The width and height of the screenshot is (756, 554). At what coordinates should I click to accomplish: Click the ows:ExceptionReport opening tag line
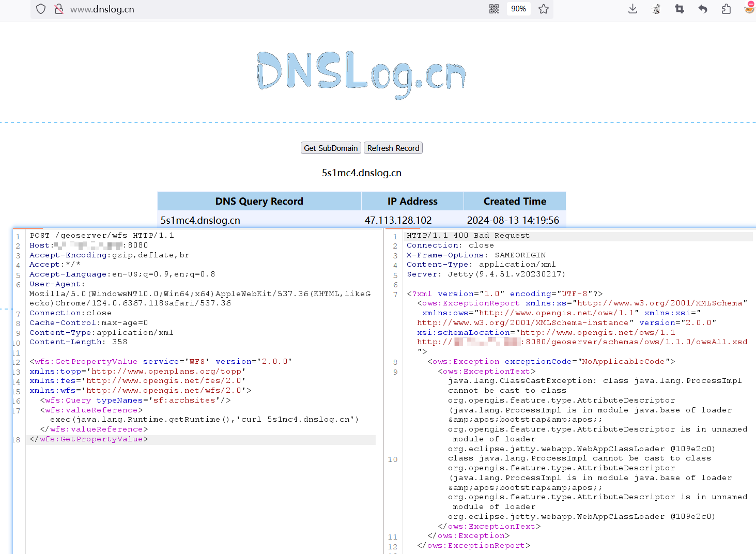[582, 303]
